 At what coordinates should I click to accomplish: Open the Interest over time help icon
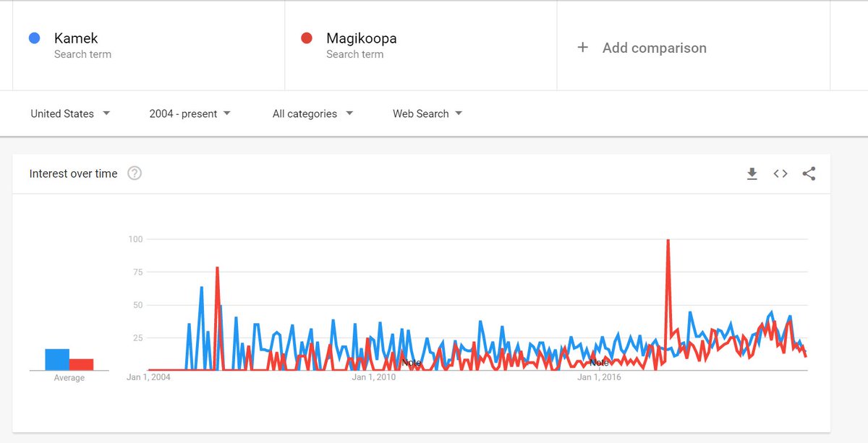coord(135,173)
